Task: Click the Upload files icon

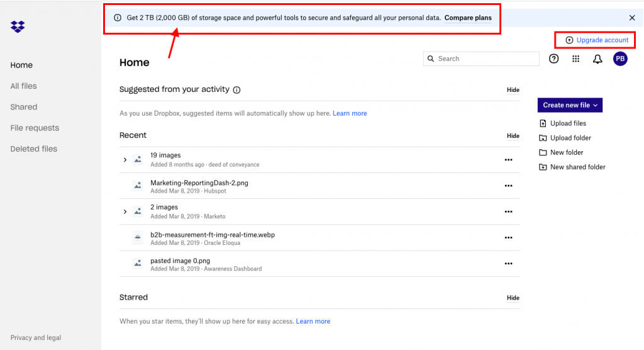Action: (543, 123)
